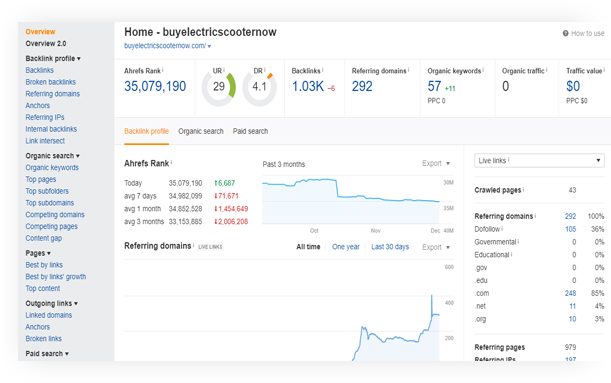Click info icon next to Dofollow row
The height and width of the screenshot is (383, 611).
pyautogui.click(x=502, y=228)
